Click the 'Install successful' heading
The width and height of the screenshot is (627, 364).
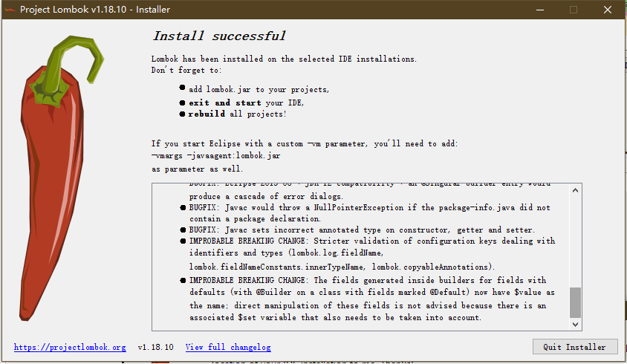(x=219, y=36)
